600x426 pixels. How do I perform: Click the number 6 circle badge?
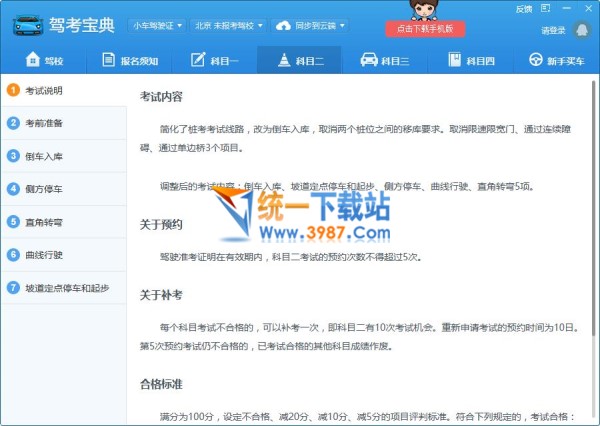click(13, 255)
